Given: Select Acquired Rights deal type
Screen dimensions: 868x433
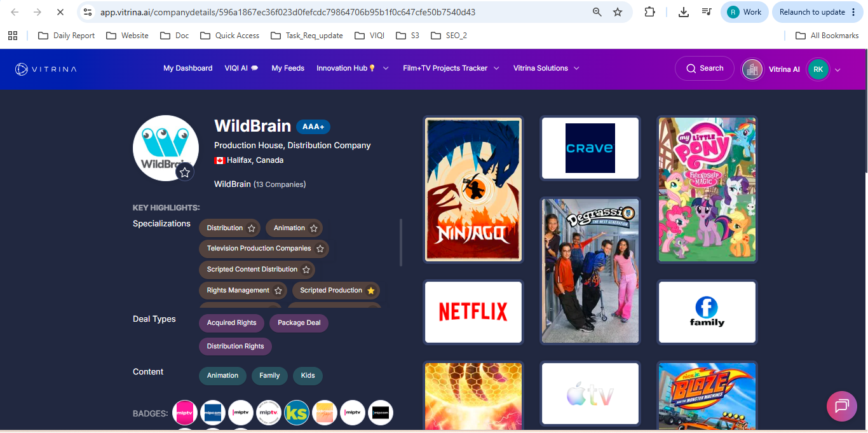Looking at the screenshot, I should [x=232, y=323].
